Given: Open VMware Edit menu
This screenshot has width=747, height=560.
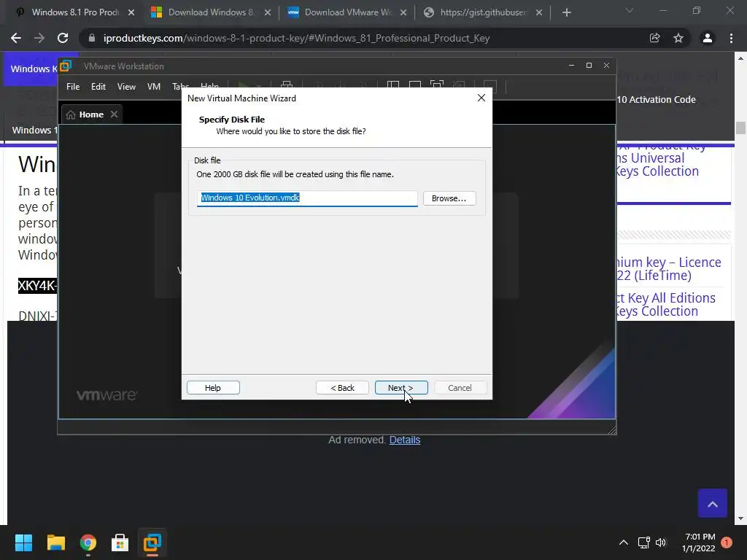Looking at the screenshot, I should click(x=98, y=87).
